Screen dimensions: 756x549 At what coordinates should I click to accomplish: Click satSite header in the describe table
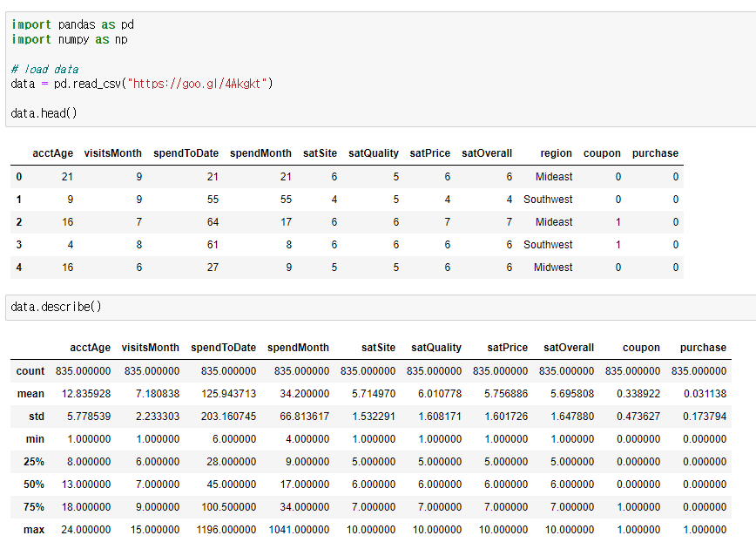pos(379,348)
